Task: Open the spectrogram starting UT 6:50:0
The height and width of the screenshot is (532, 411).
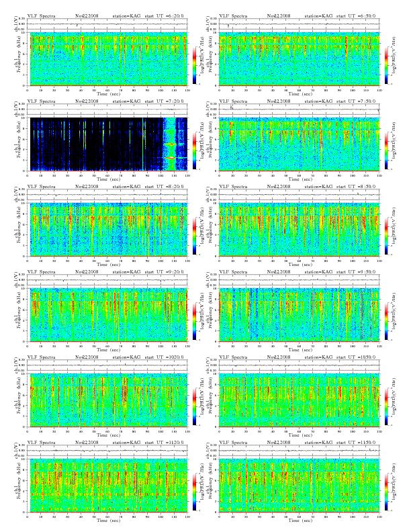Action: (300, 59)
